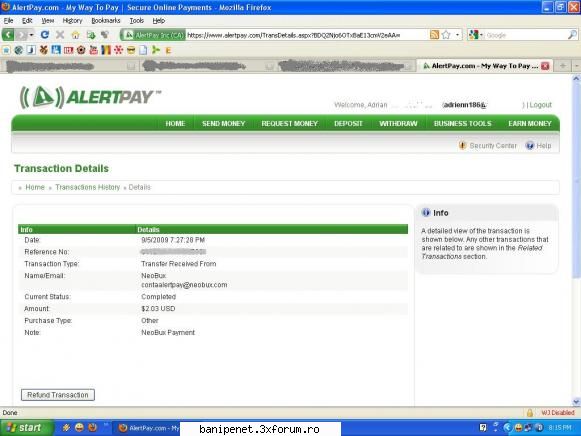Open BUSINESS TOOLS in the nav bar
This screenshot has height=436, width=581.
pos(462,123)
